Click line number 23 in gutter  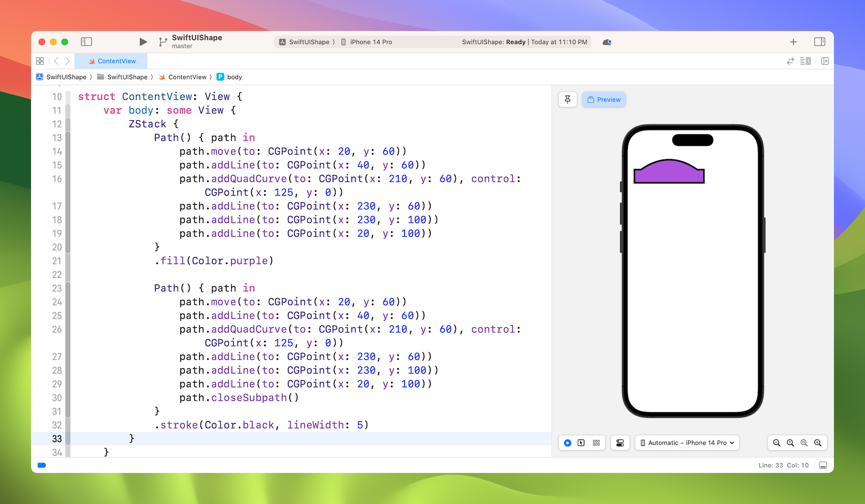[x=57, y=288]
